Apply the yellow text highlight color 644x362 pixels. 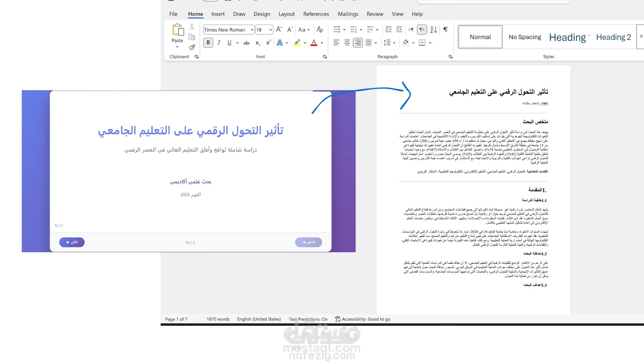pyautogui.click(x=297, y=43)
